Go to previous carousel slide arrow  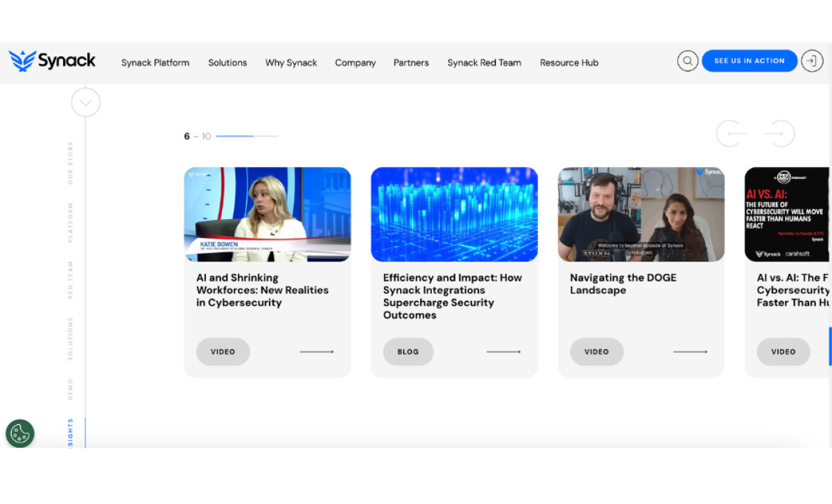pos(737,133)
